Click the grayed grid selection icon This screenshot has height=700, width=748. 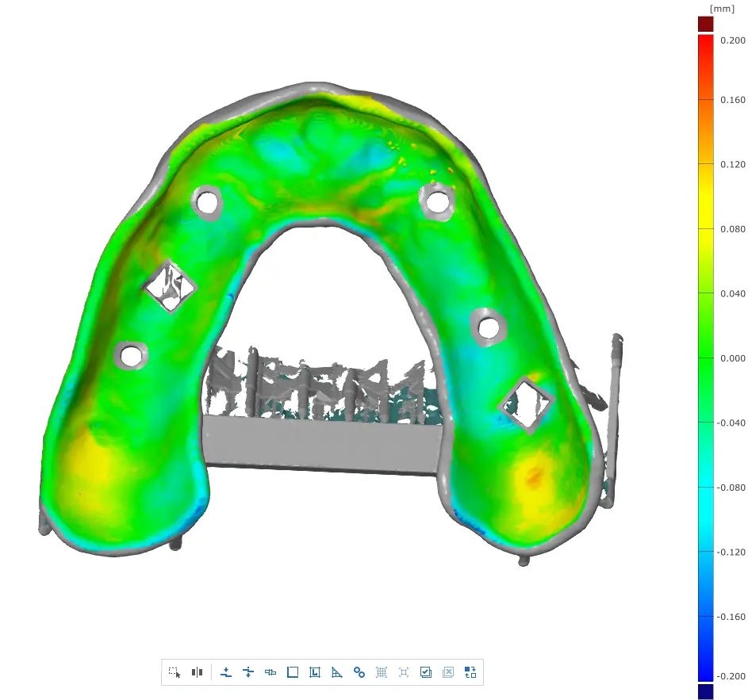click(382, 672)
